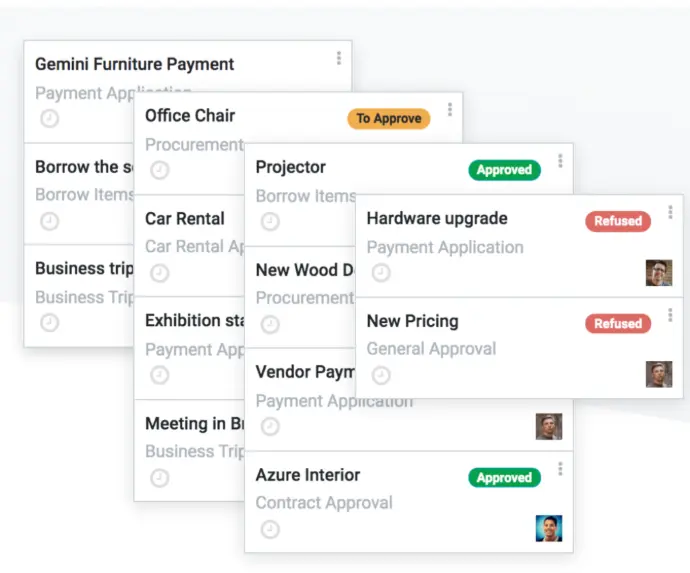This screenshot has height=573, width=690.
Task: Open the three-dot menu on Azure Interior card
Action: (x=560, y=469)
